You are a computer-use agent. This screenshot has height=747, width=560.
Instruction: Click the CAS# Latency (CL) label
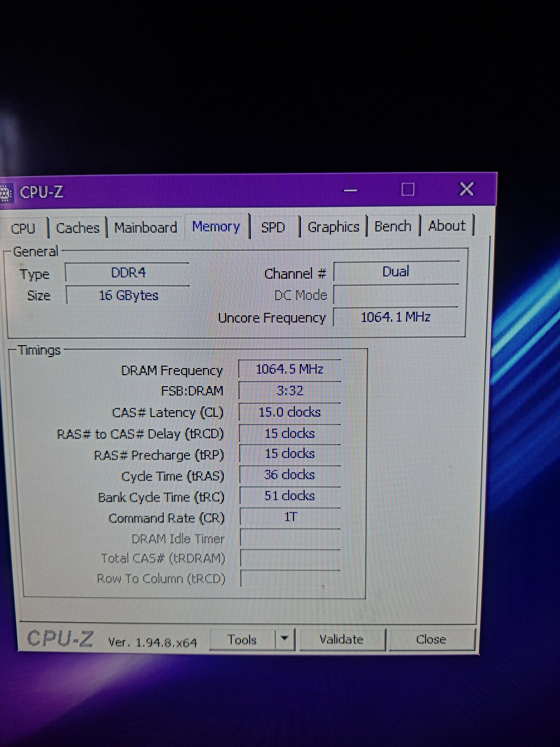coord(167,412)
